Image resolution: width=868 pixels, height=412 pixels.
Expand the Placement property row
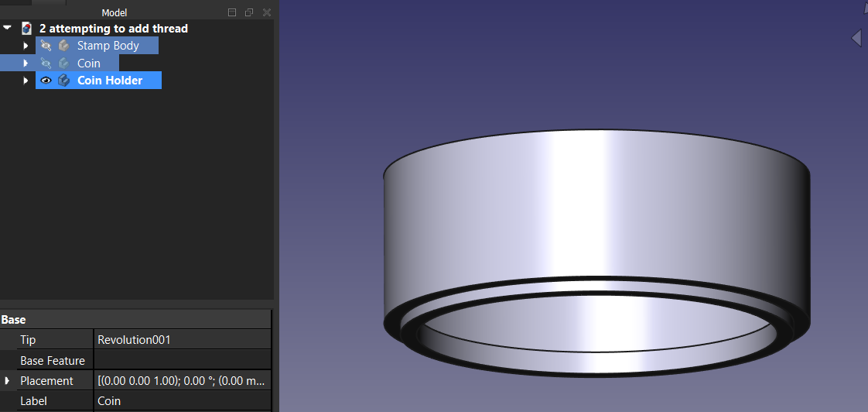coord(7,380)
